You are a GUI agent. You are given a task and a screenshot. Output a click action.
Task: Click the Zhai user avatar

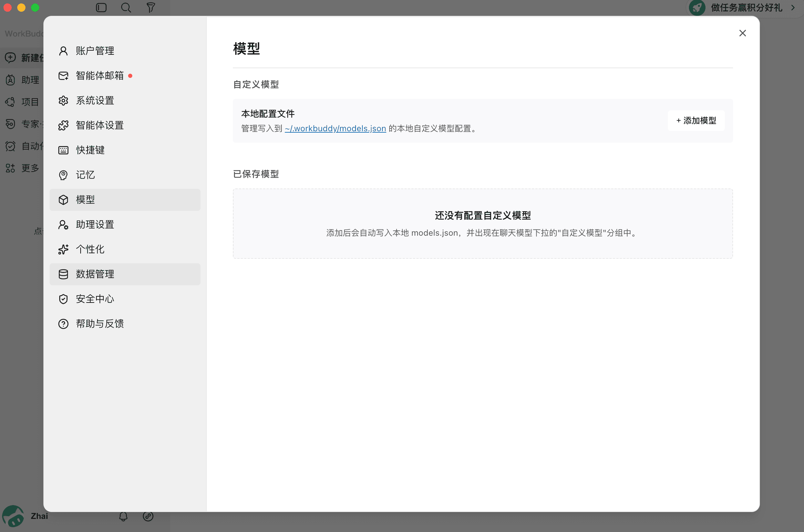tap(13, 516)
